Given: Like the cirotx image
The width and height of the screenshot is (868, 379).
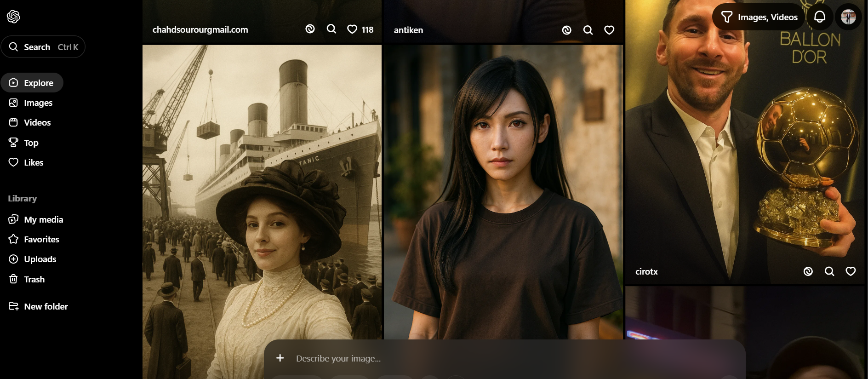Looking at the screenshot, I should (x=851, y=271).
